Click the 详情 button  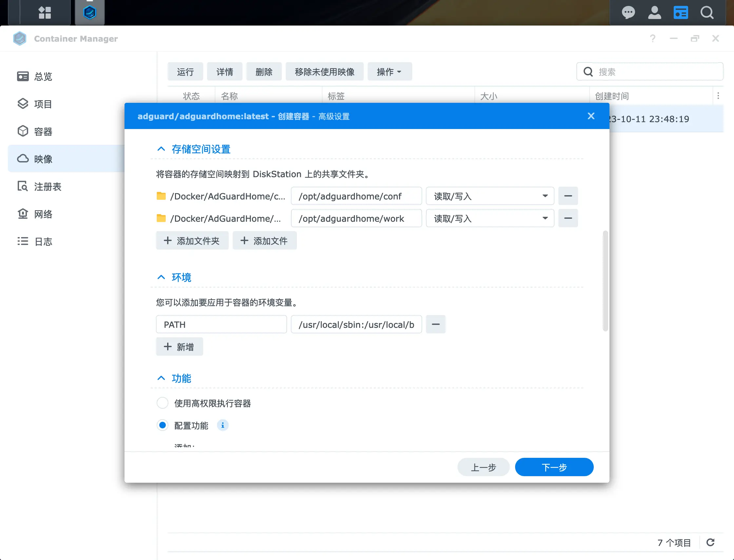(x=224, y=72)
